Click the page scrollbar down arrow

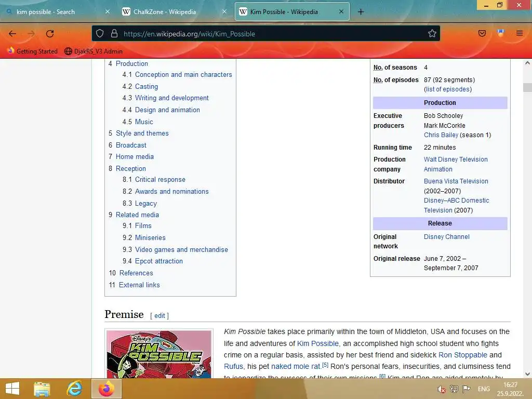pyautogui.click(x=527, y=374)
